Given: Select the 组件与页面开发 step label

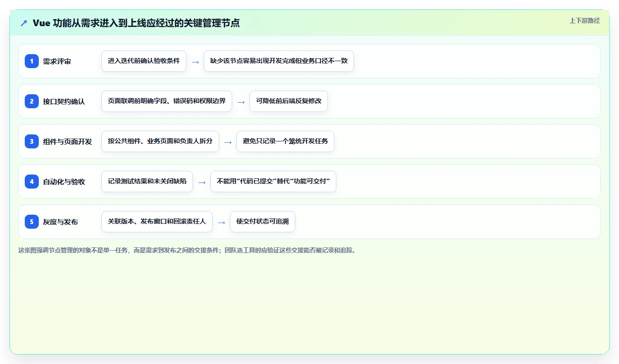Looking at the screenshot, I should (67, 142).
